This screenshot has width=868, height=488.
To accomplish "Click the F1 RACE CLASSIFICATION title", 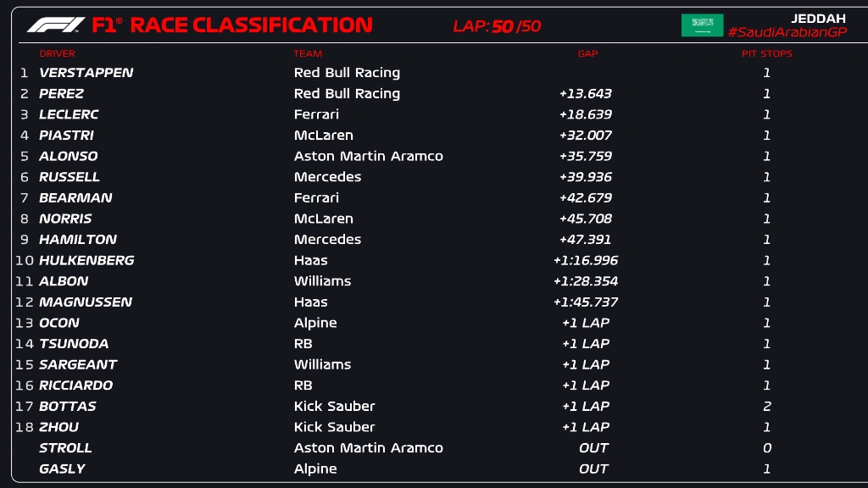I will point(232,25).
